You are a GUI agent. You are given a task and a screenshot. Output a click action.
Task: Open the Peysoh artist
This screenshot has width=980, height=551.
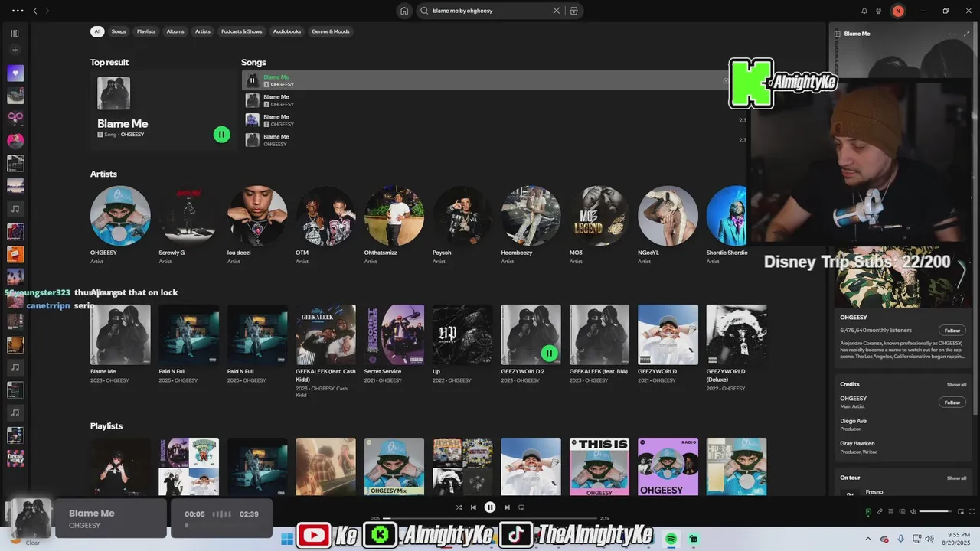[462, 216]
